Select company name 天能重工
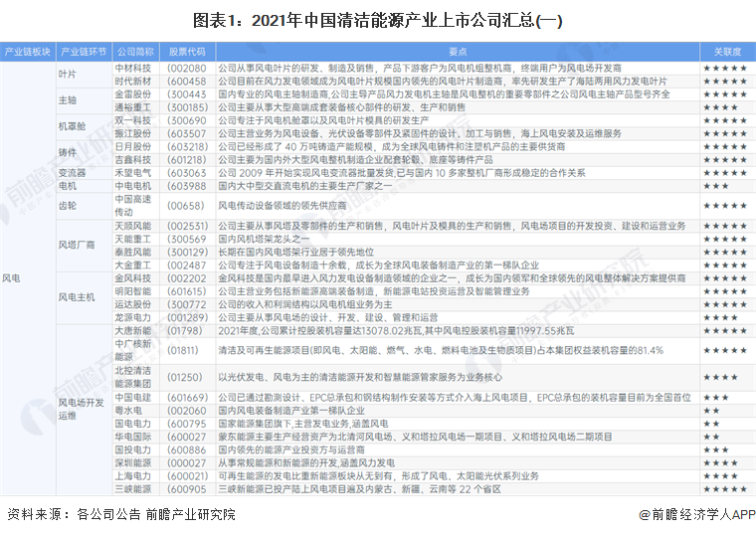 (x=132, y=239)
